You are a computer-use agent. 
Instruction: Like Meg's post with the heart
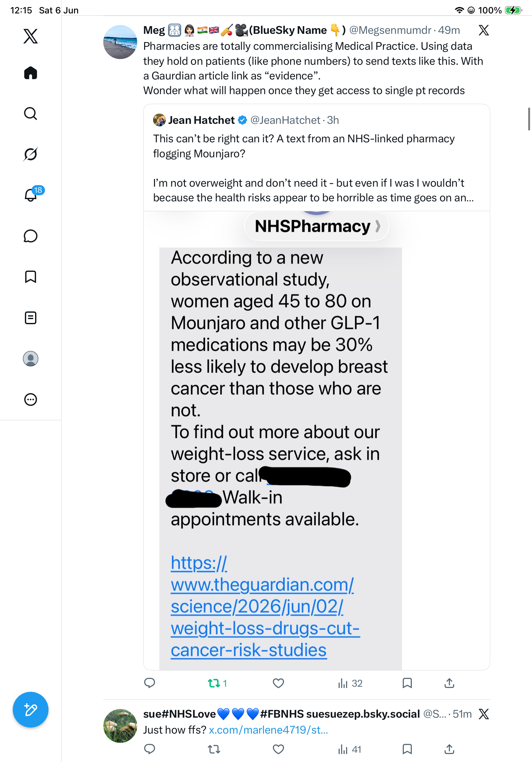pyautogui.click(x=278, y=683)
